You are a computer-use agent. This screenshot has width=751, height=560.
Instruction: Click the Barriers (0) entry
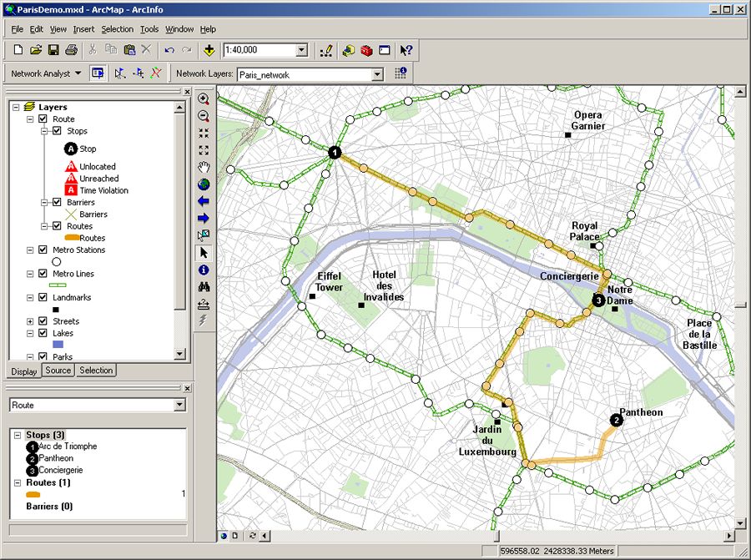[49, 506]
